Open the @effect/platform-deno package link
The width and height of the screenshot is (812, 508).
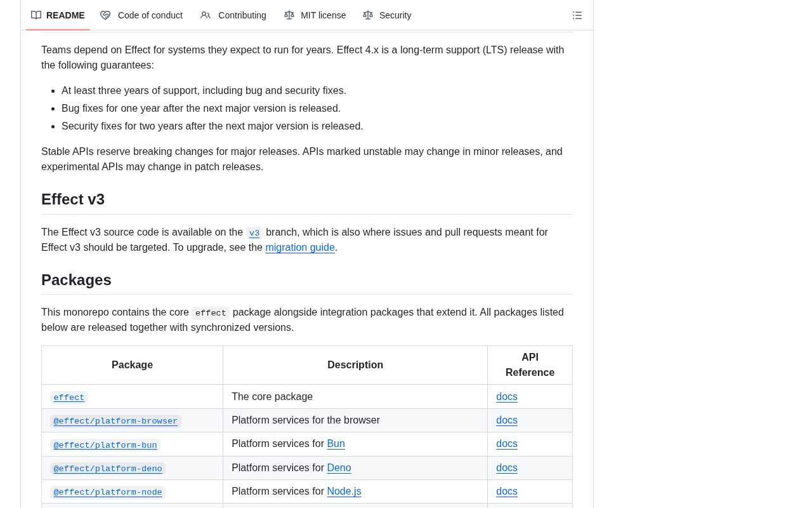[x=108, y=469]
